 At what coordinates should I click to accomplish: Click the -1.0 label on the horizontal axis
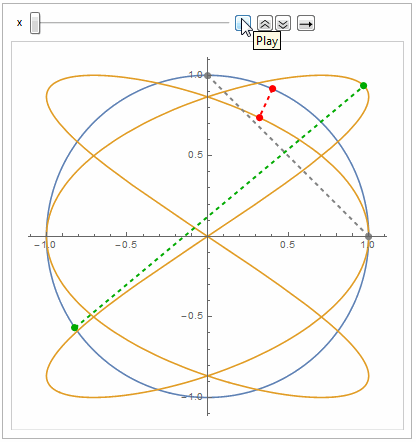pos(45,245)
